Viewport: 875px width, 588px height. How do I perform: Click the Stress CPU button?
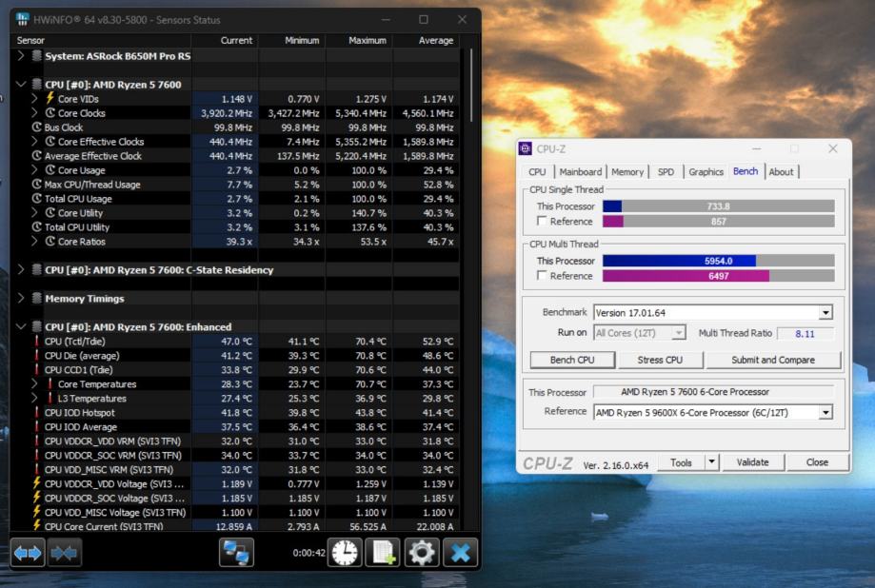pos(659,360)
